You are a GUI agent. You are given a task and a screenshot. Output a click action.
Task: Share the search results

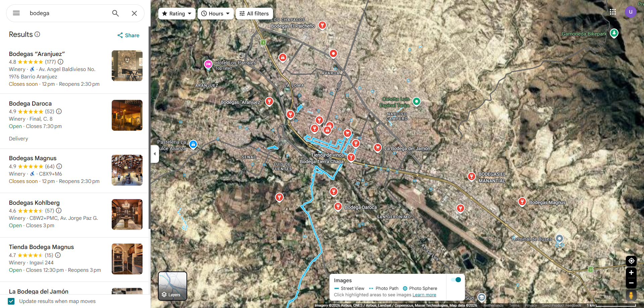click(128, 35)
